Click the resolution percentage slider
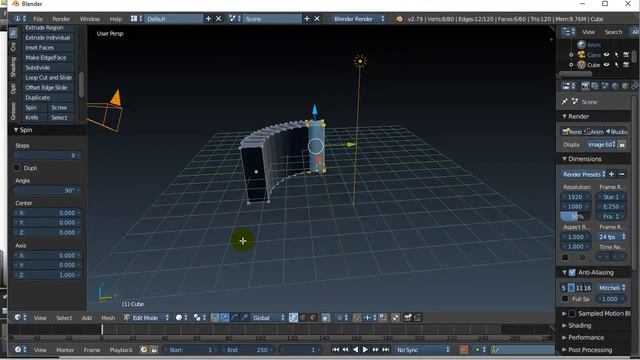 tap(576, 216)
